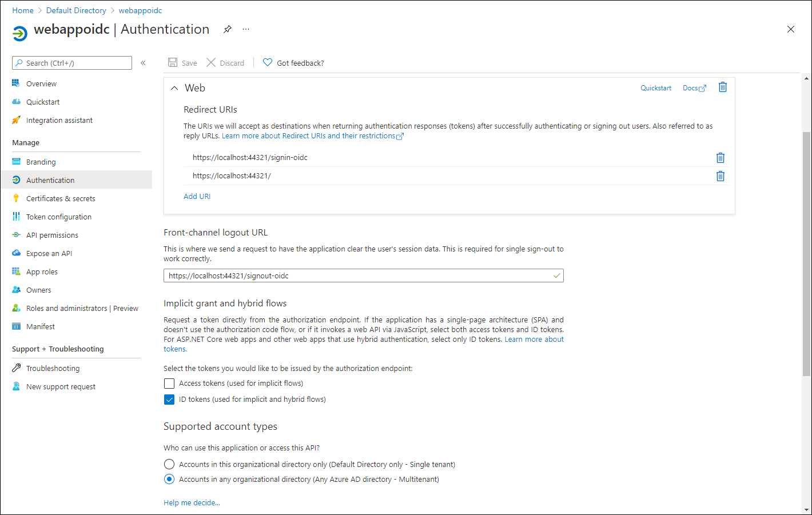This screenshot has height=515, width=812.
Task: Click the Discard X icon
Action: 211,62
